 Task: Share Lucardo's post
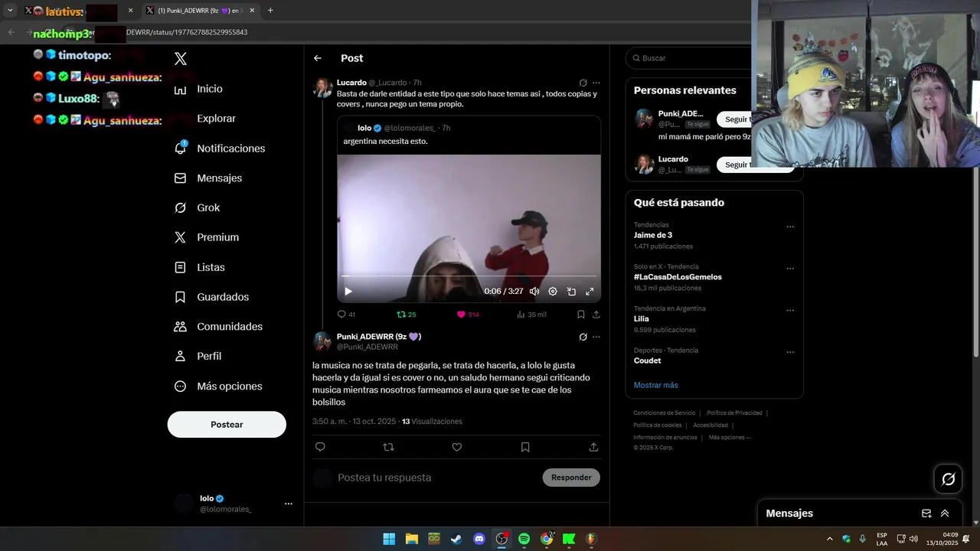coord(596,315)
